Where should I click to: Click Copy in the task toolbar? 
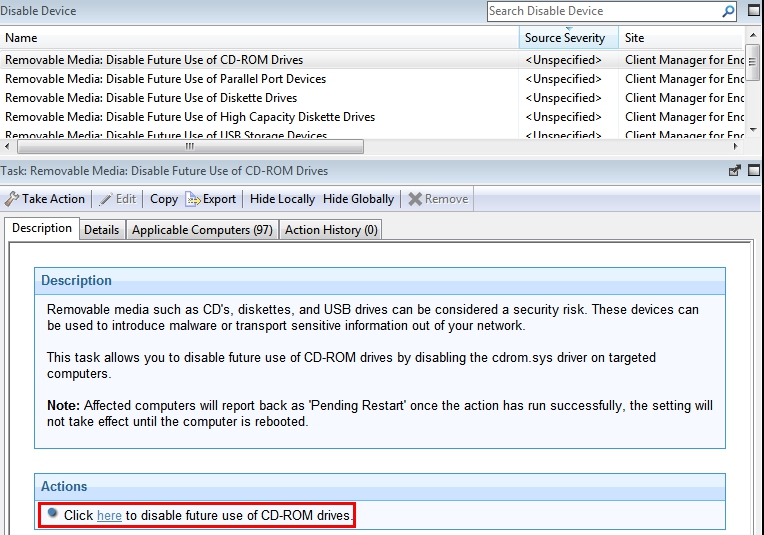click(x=164, y=199)
